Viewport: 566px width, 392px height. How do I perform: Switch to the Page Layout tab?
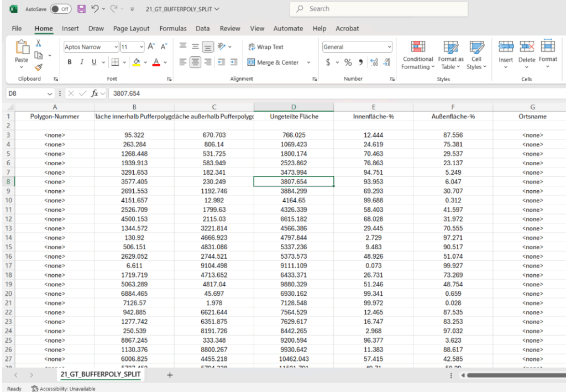tap(131, 28)
